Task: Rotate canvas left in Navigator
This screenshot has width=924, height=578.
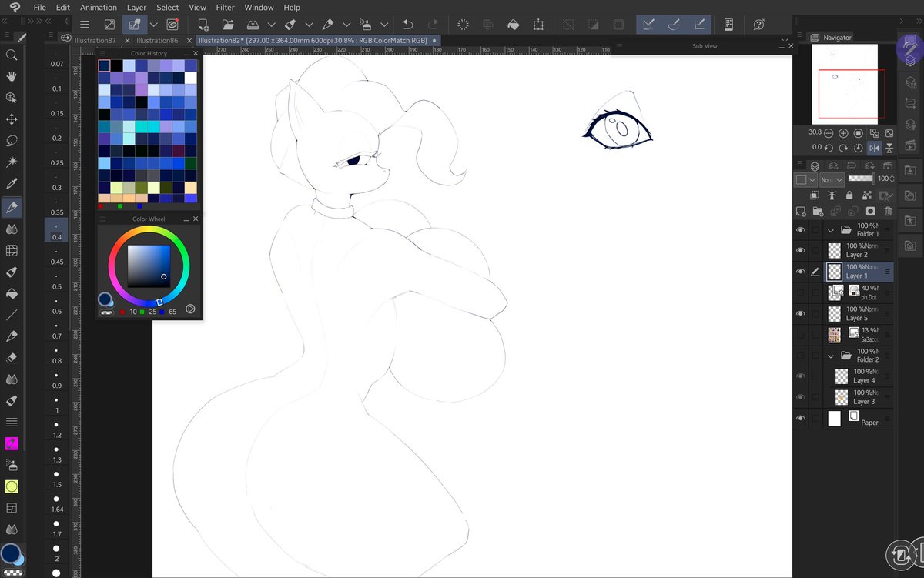Action: coord(829,147)
